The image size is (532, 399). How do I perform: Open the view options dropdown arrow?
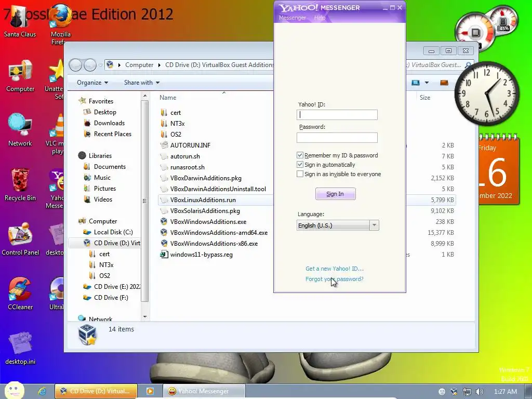(x=427, y=83)
